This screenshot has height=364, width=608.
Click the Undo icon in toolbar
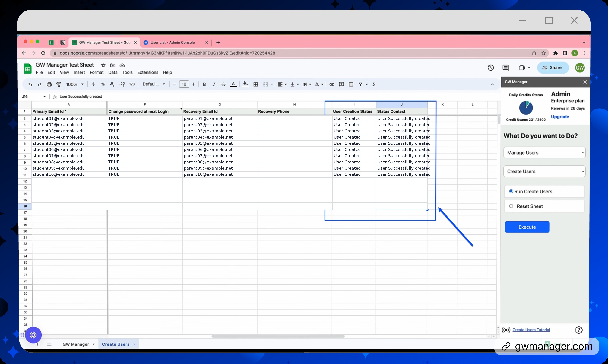30,84
